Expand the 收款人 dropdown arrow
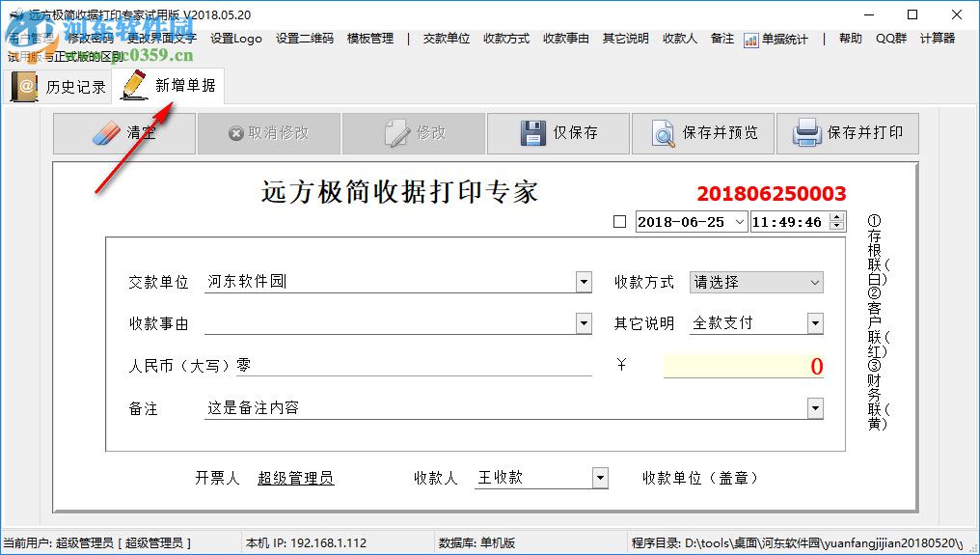Viewport: 980px width, 555px height. coord(600,478)
